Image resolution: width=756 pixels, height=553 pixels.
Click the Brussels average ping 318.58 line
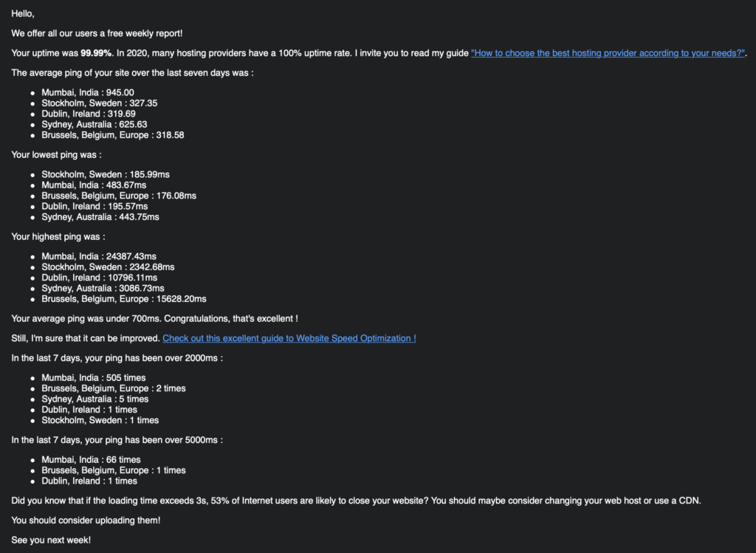[x=113, y=135]
